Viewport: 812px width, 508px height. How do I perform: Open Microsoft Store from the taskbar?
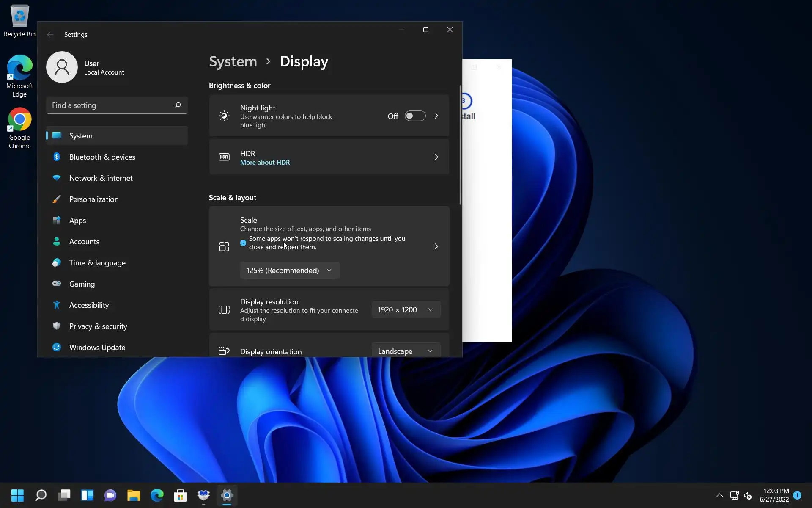tap(180, 495)
